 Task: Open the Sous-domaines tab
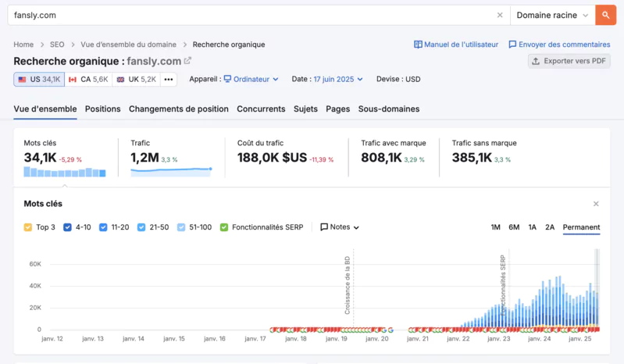coord(389,109)
